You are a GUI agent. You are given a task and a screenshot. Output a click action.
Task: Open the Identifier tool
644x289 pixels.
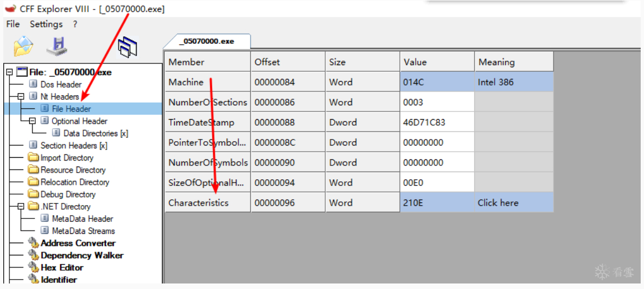click(x=59, y=280)
